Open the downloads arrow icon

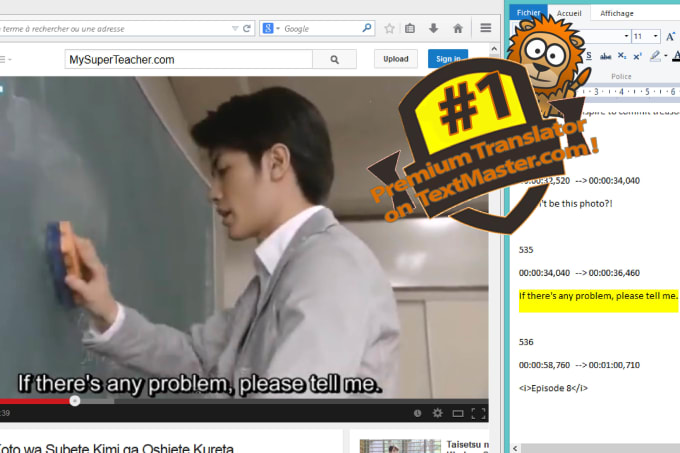point(433,29)
